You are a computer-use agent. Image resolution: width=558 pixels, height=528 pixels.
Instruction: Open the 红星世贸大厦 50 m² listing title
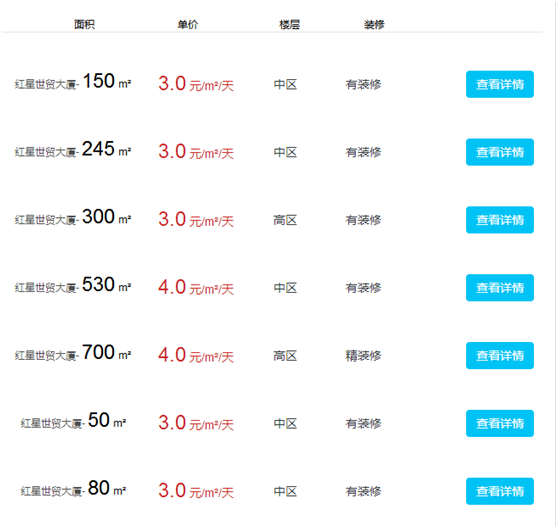73,421
